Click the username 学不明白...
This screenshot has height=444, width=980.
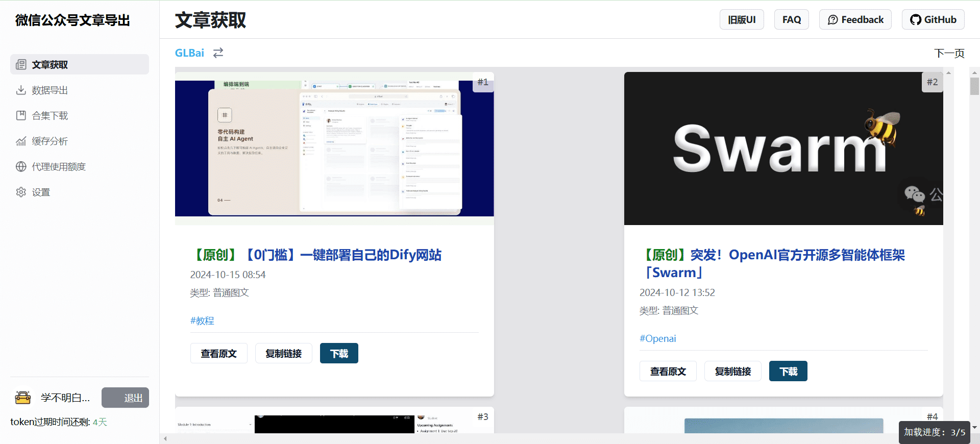click(x=65, y=398)
